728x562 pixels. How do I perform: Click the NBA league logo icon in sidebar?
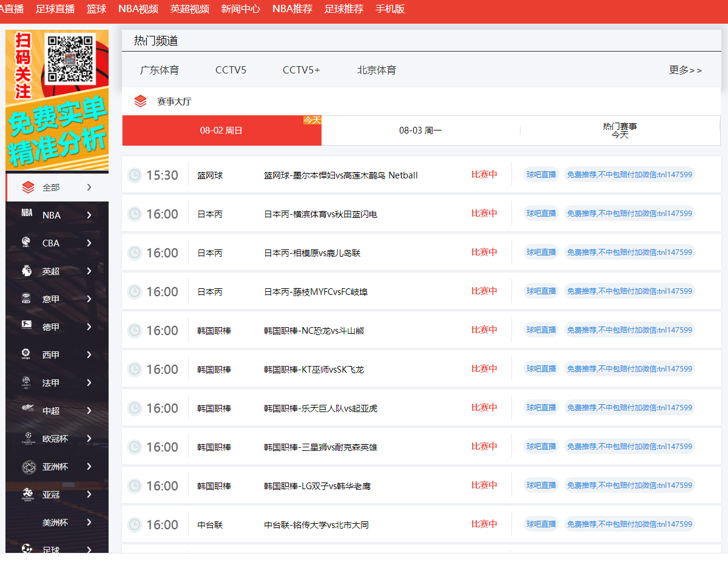27,213
